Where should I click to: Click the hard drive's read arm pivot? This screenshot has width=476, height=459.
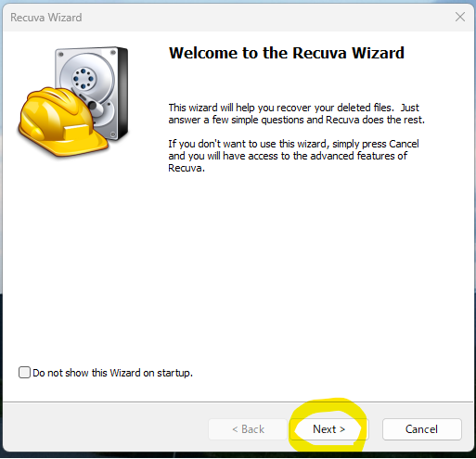pos(93,106)
